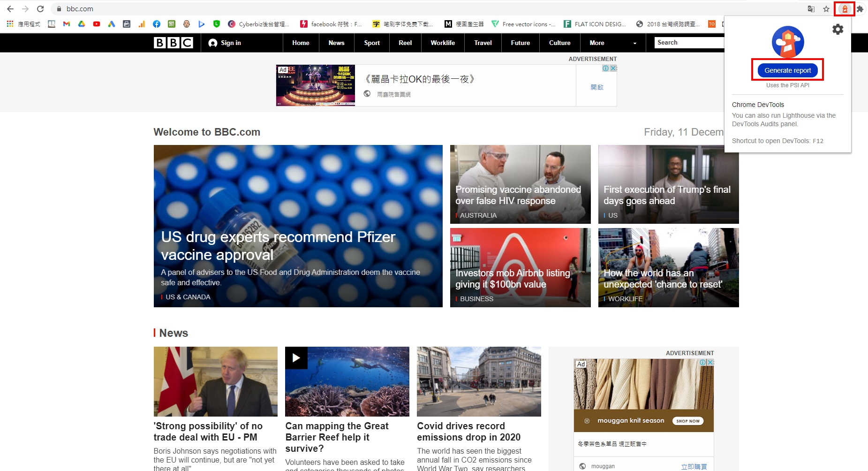Open the Google Drive bookmark
This screenshot has height=471, width=868.
(x=82, y=24)
